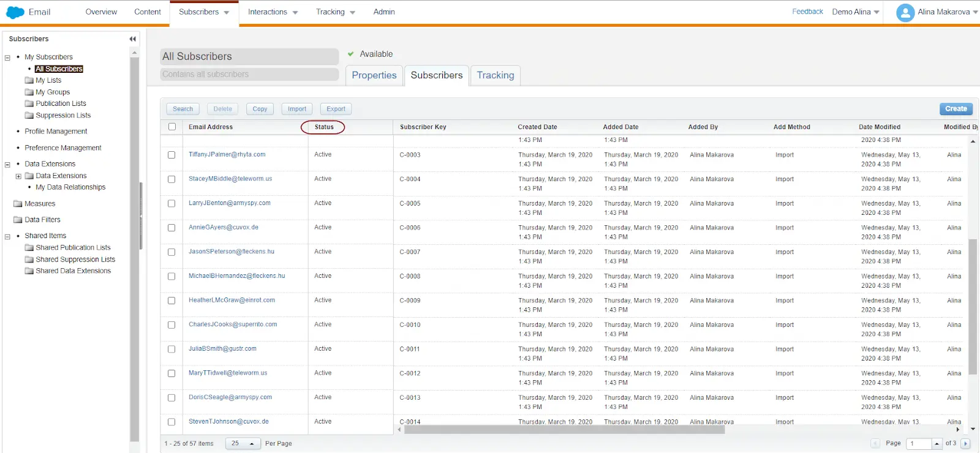Switch to the Properties tab

tap(374, 75)
